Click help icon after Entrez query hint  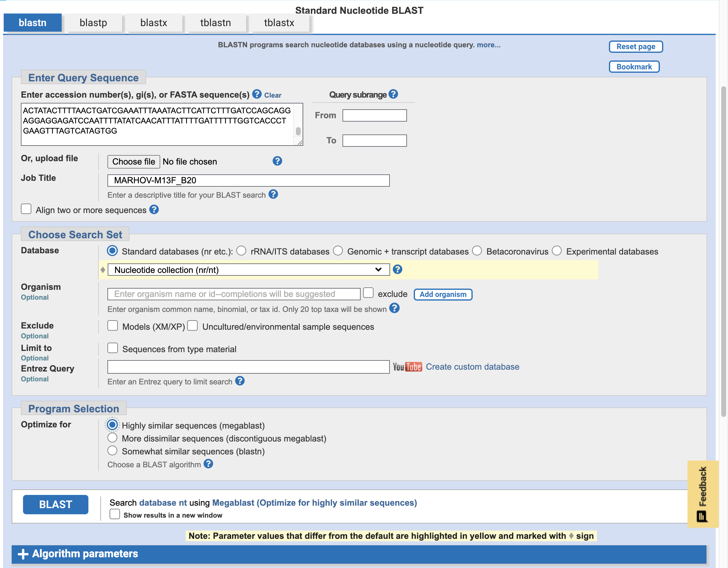coord(240,380)
